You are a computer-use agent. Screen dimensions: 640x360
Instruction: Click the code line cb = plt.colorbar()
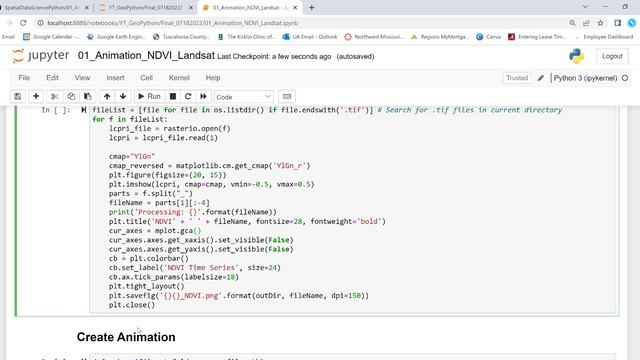pyautogui.click(x=149, y=258)
